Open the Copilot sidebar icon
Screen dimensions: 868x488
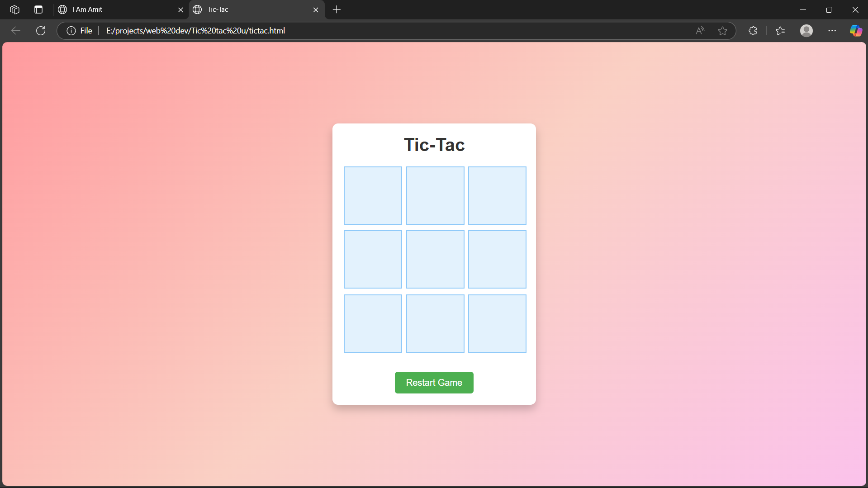(855, 31)
